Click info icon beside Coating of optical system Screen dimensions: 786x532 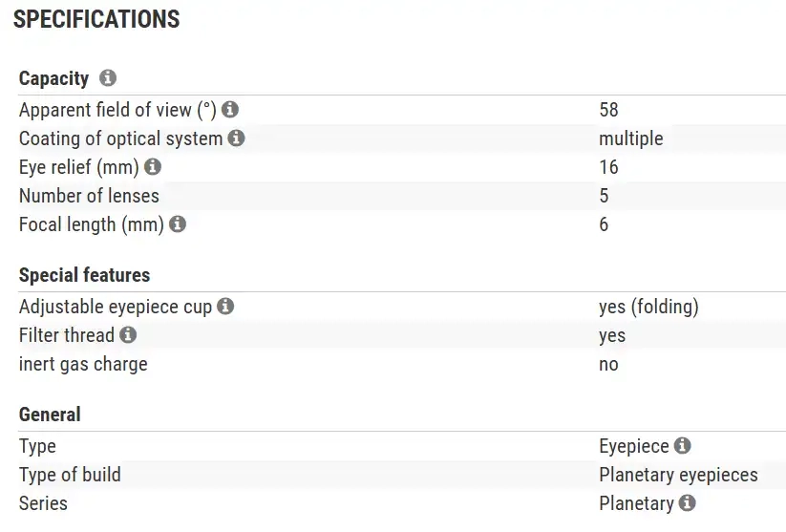coord(236,138)
